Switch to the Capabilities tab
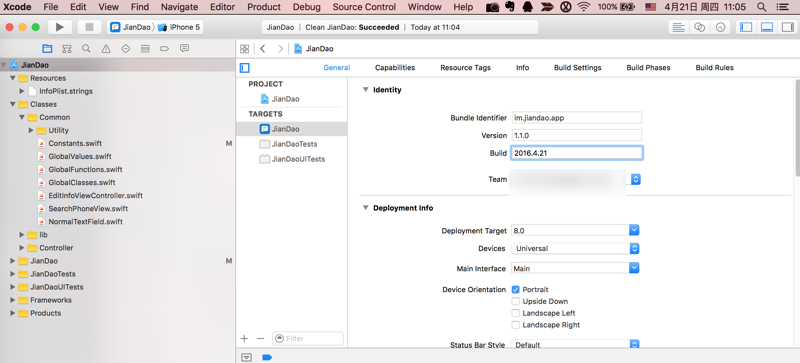The image size is (800, 363). [x=395, y=67]
